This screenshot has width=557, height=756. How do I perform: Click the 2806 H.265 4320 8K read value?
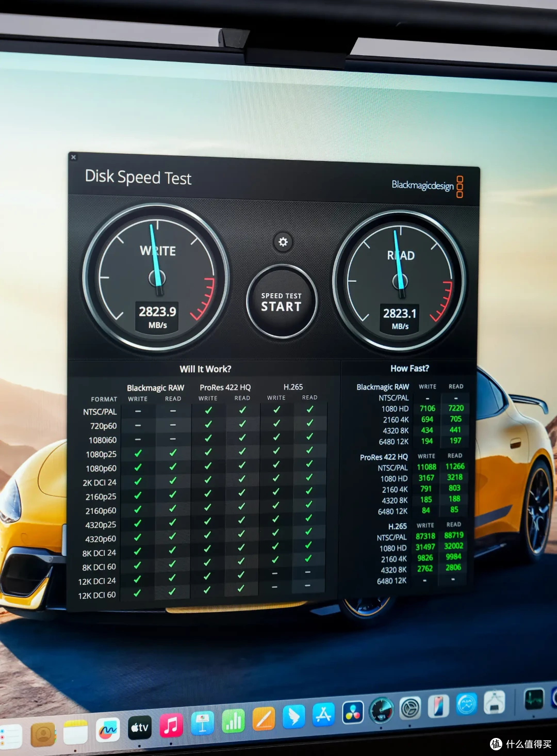pyautogui.click(x=453, y=568)
